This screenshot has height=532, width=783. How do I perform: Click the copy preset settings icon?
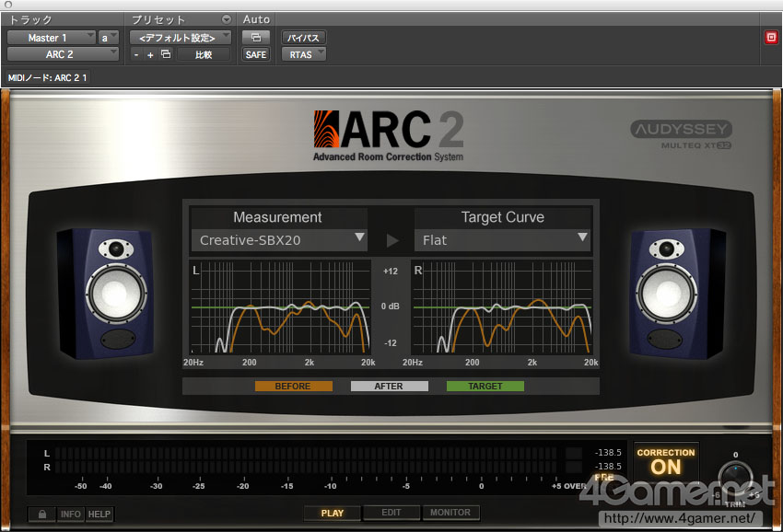pos(166,54)
